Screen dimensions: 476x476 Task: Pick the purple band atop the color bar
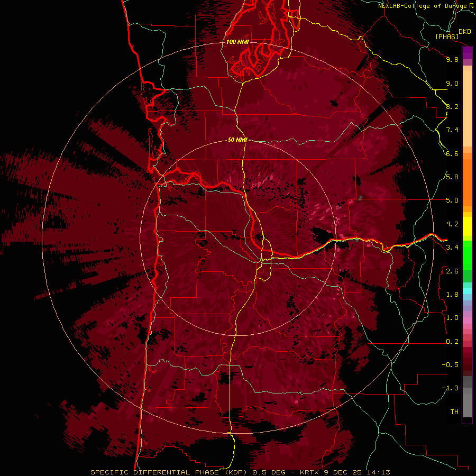467,53
